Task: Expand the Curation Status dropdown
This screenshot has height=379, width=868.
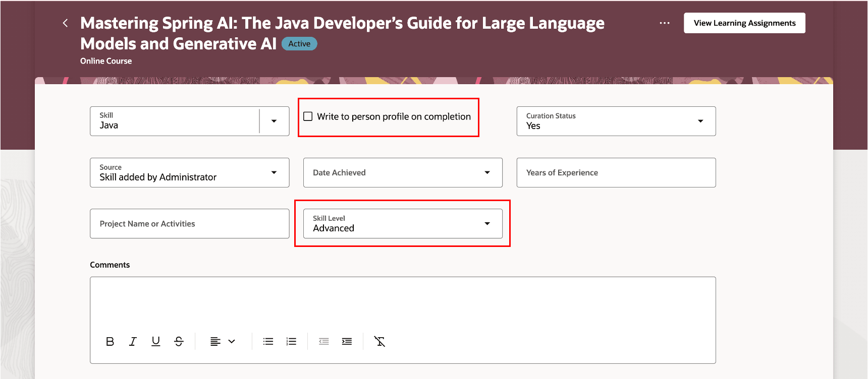Action: 700,121
